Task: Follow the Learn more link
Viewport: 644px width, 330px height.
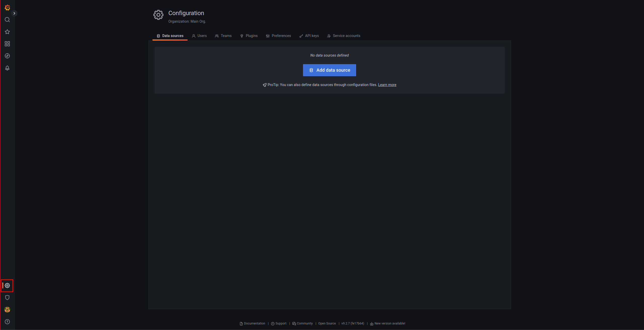Action: pos(387,85)
